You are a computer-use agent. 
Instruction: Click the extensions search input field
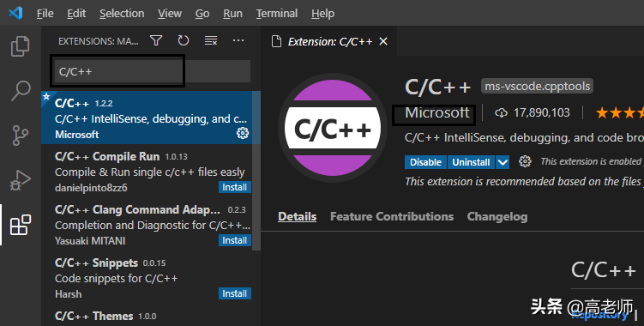pyautogui.click(x=150, y=71)
